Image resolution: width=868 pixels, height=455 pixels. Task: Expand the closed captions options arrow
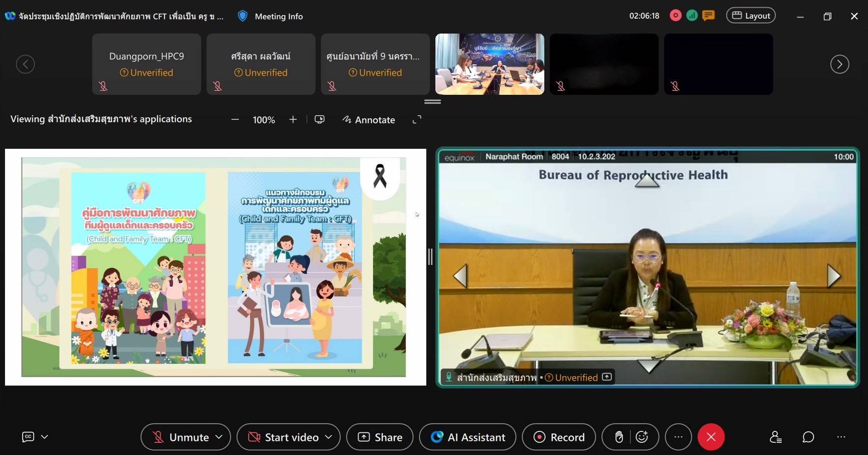[x=45, y=437]
